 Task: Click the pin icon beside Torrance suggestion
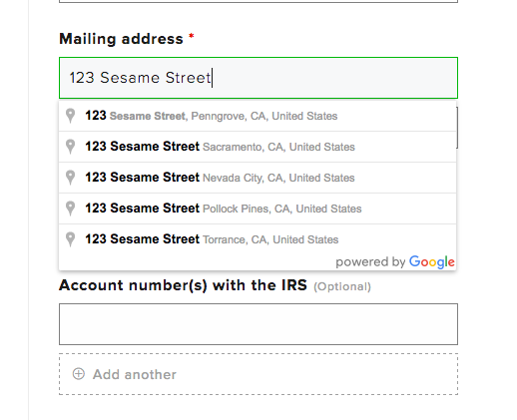[x=70, y=239]
